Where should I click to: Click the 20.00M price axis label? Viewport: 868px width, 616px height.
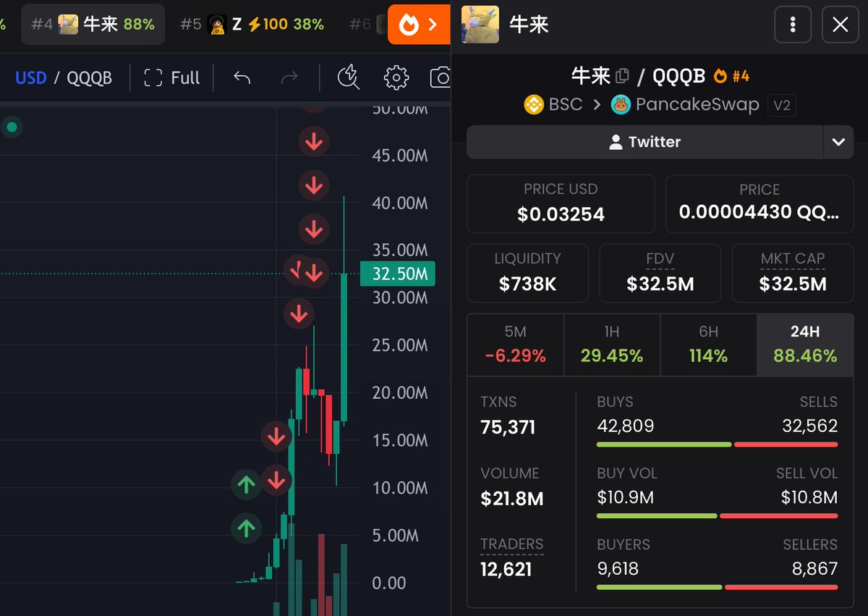tap(400, 393)
